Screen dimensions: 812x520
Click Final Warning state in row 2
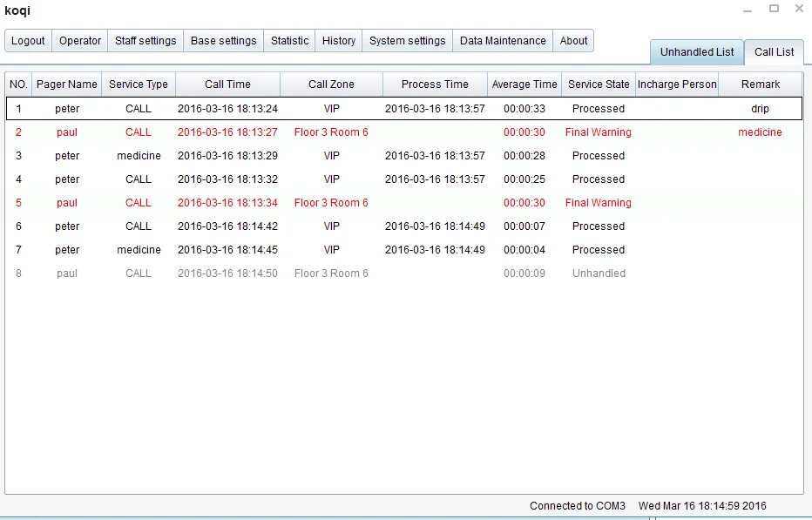599,132
